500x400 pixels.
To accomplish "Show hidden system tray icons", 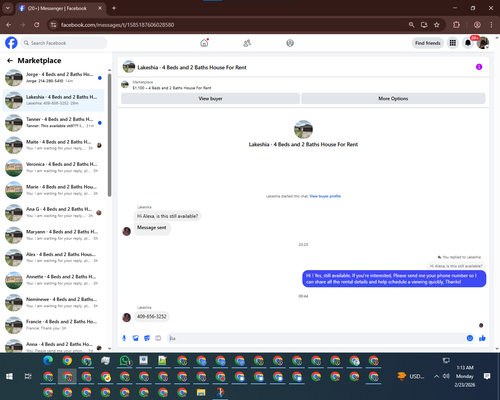I will coord(436,376).
